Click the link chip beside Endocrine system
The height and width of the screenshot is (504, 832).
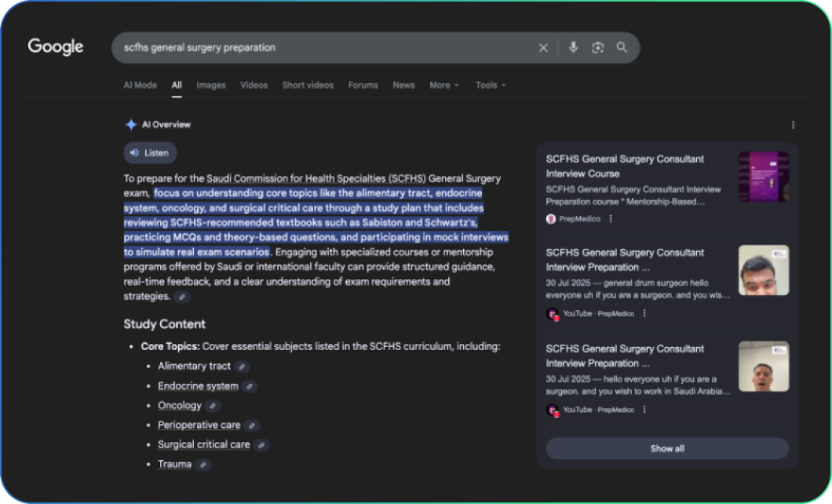(x=250, y=386)
